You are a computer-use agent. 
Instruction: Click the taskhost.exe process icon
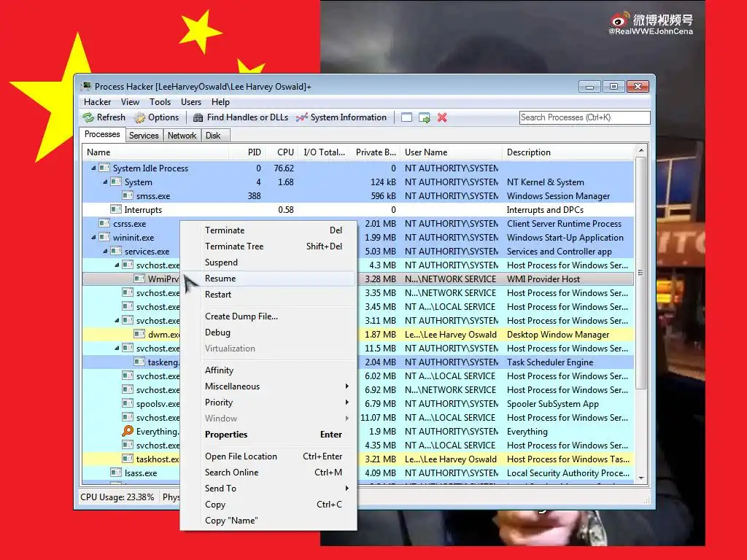pyautogui.click(x=128, y=459)
